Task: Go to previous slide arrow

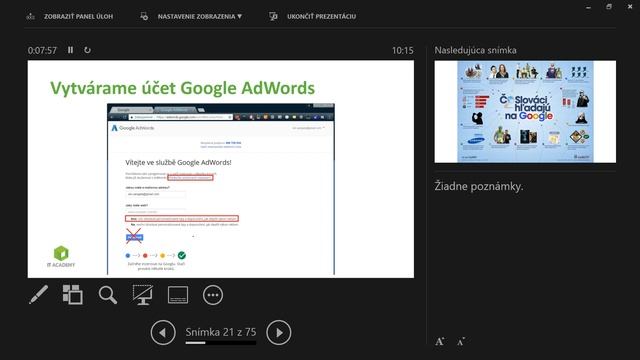Action: point(163,333)
